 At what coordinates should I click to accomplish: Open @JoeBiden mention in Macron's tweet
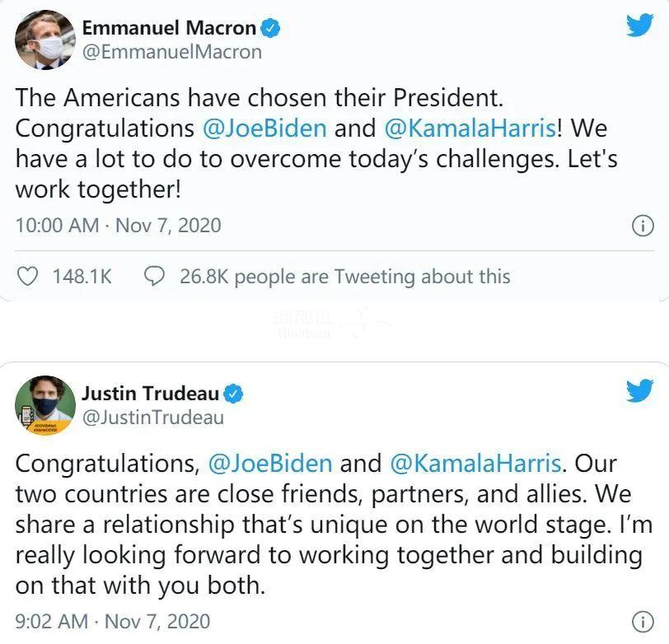tap(264, 129)
